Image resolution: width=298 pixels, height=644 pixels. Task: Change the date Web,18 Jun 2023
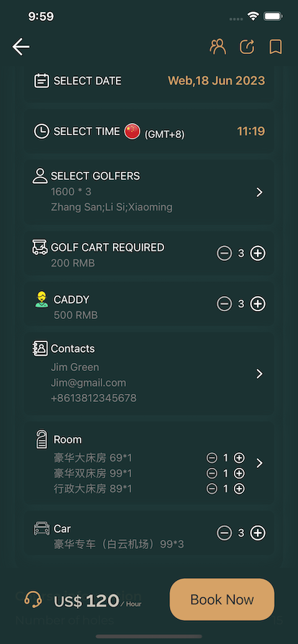point(216,80)
